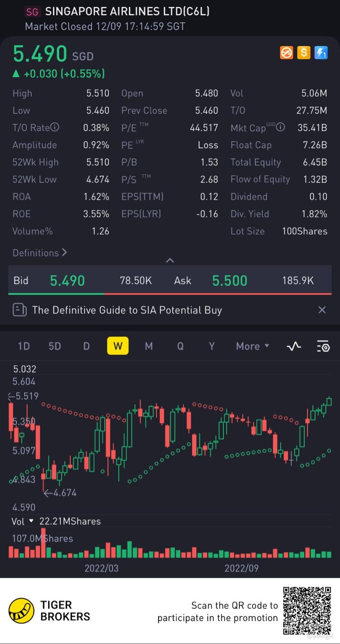
Task: Open the chart indicator comparison icon
Action: pyautogui.click(x=294, y=346)
